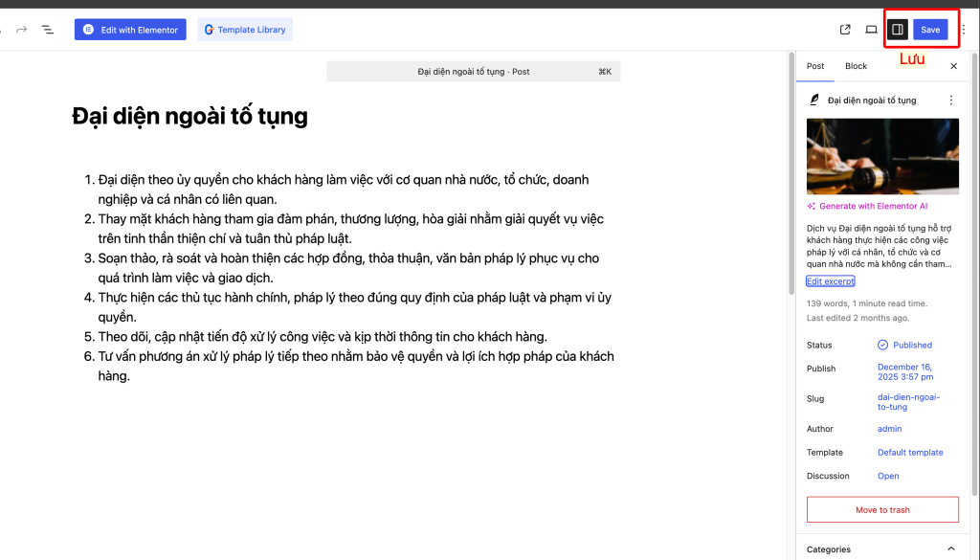Open the Document Overview list icon
Viewport: 980px width, 560px height.
48,30
